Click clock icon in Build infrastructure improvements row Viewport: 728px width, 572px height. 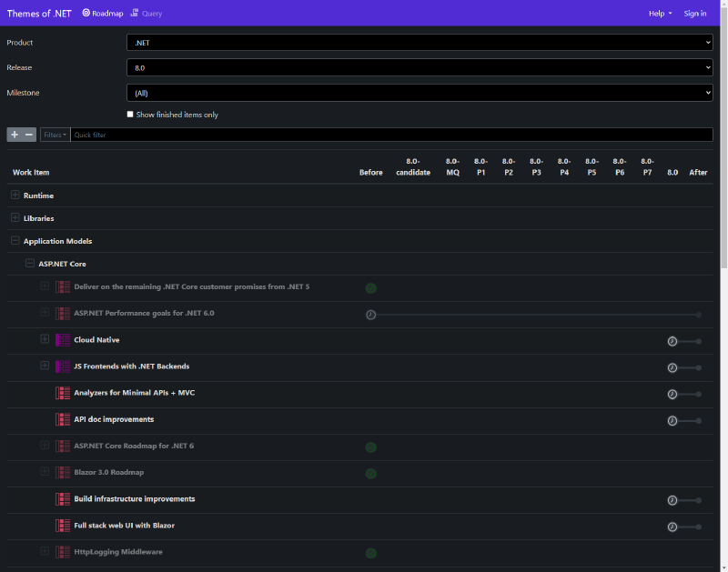[672, 500]
